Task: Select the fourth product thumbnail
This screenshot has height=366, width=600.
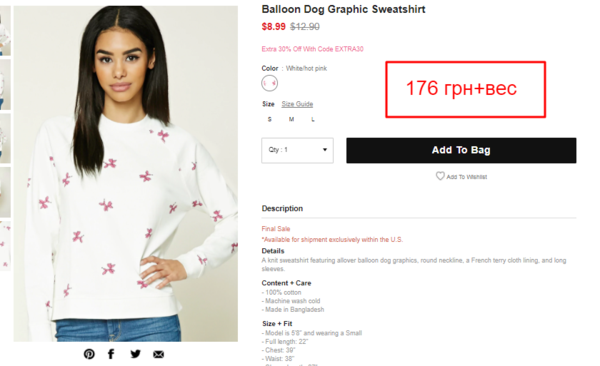Action: (5, 192)
